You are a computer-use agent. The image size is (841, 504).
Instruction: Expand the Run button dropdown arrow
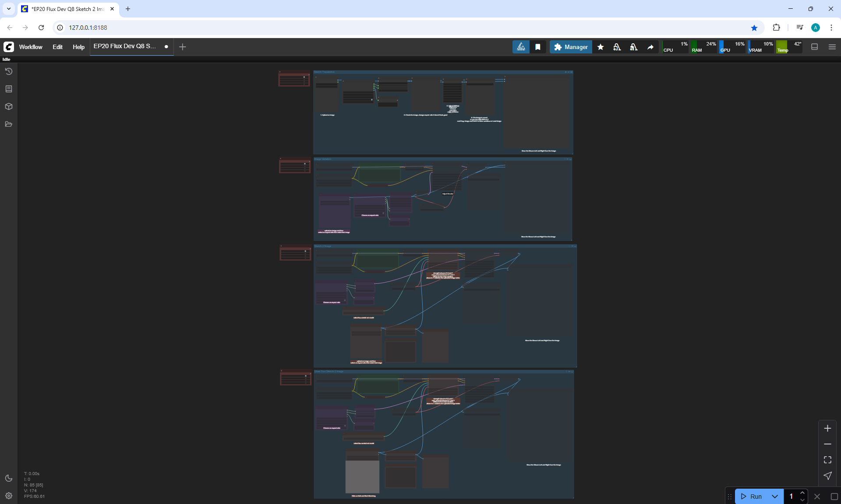(x=774, y=496)
